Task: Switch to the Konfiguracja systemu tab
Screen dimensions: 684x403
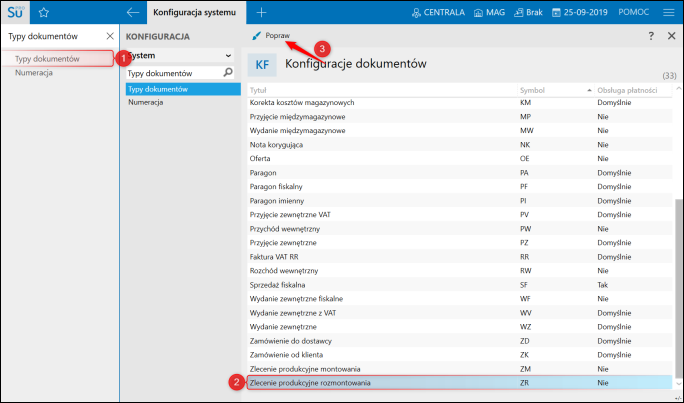Action: point(195,13)
